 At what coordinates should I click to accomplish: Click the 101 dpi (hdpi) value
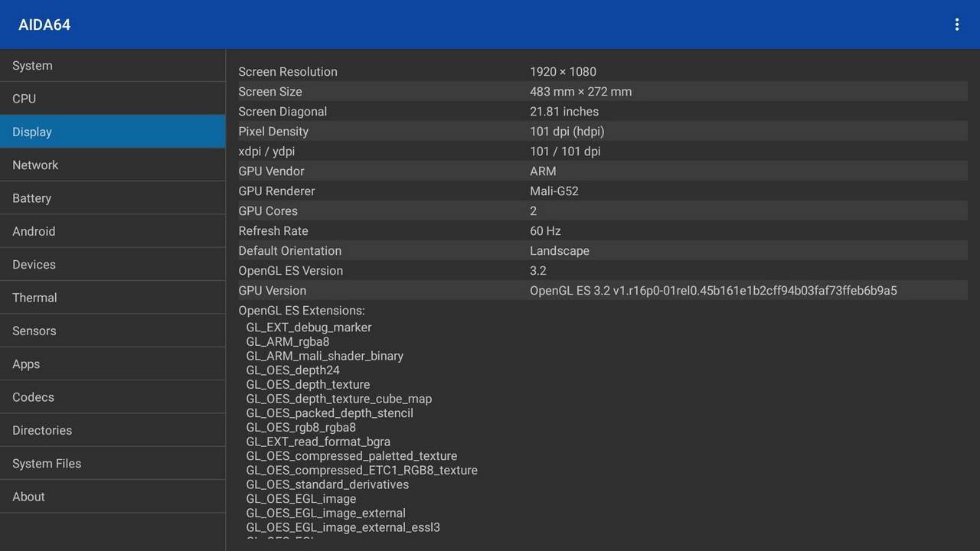pyautogui.click(x=567, y=132)
